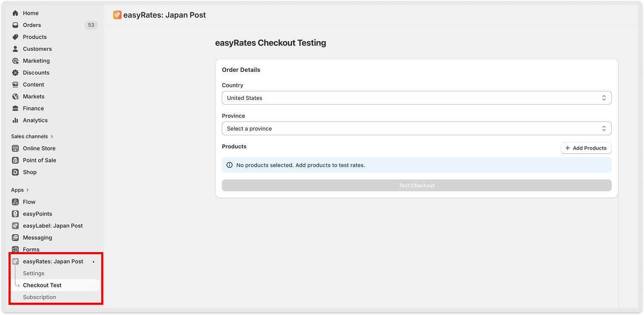
Task: Click the Test Checkout button
Action: pyautogui.click(x=417, y=185)
